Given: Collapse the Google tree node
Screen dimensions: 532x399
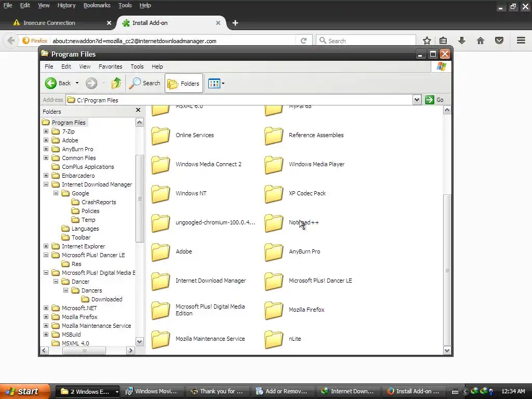Looking at the screenshot, I should click(56, 193).
